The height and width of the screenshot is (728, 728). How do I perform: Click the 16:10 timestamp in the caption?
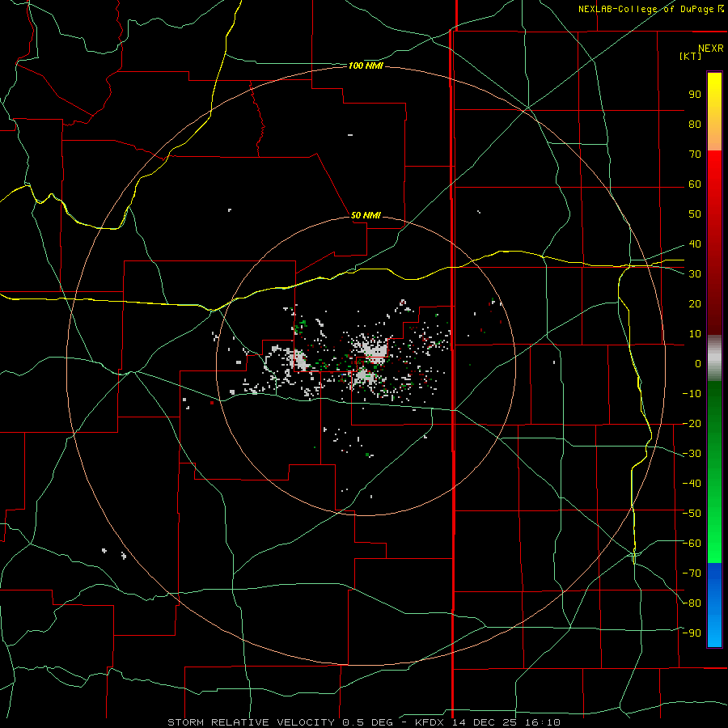point(542,722)
